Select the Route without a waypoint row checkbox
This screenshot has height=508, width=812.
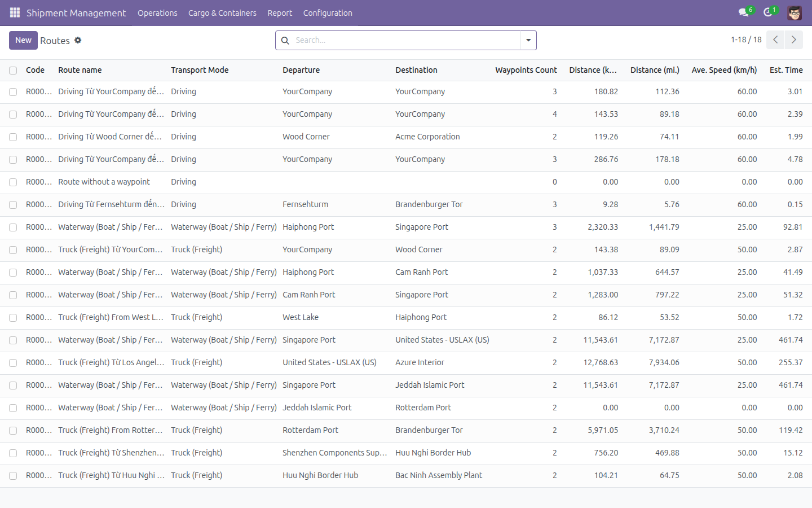[x=13, y=182]
